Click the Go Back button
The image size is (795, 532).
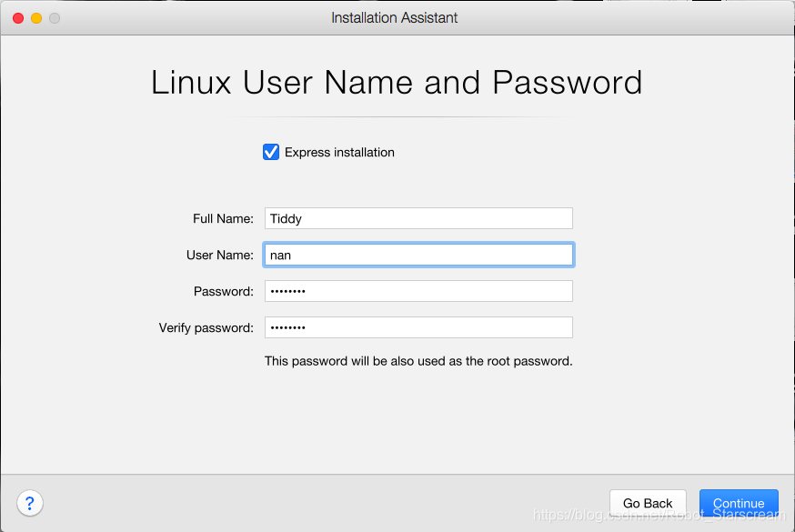(648, 503)
